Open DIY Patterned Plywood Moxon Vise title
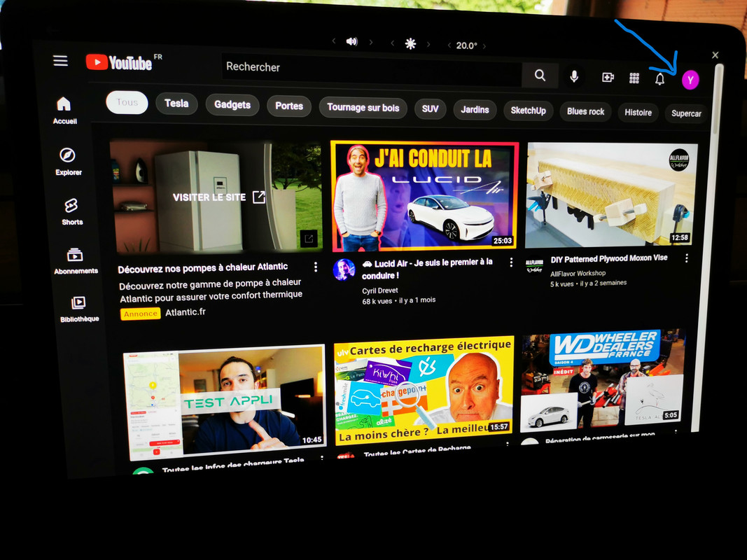The image size is (747, 560). (x=609, y=258)
